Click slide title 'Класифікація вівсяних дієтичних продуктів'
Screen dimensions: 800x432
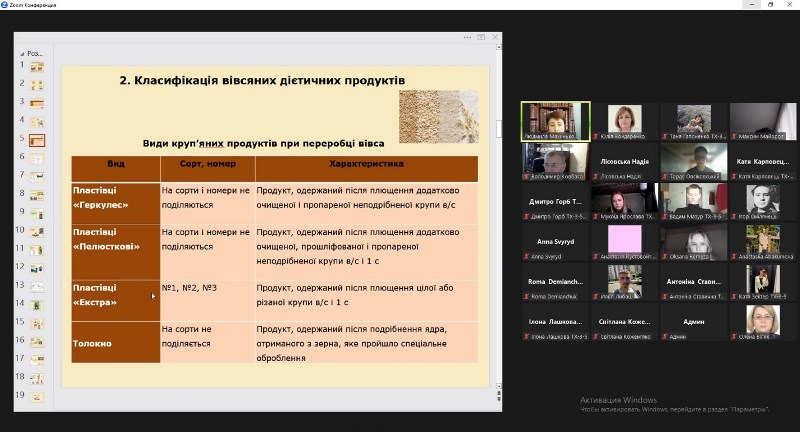(x=269, y=80)
